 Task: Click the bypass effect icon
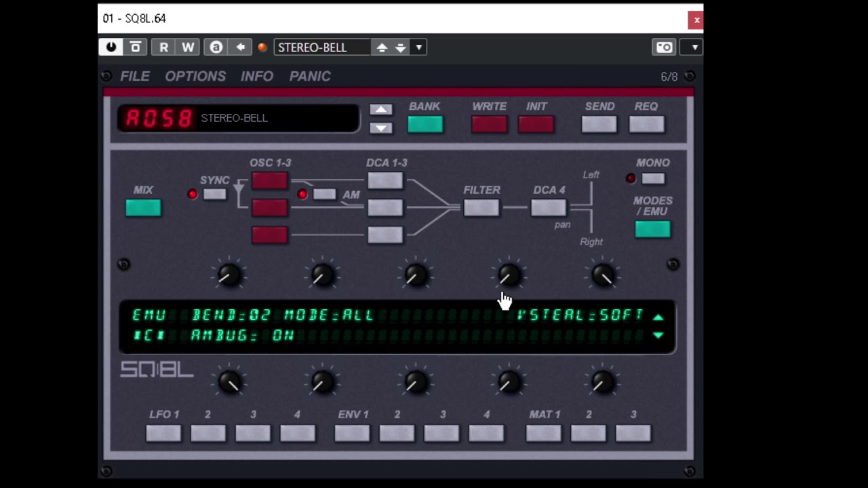(x=136, y=47)
